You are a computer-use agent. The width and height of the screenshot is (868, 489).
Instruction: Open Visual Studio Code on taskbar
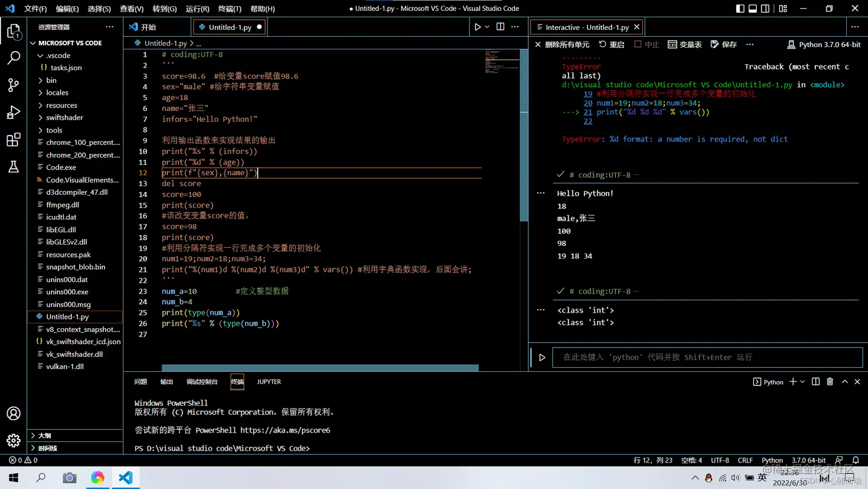[125, 478]
